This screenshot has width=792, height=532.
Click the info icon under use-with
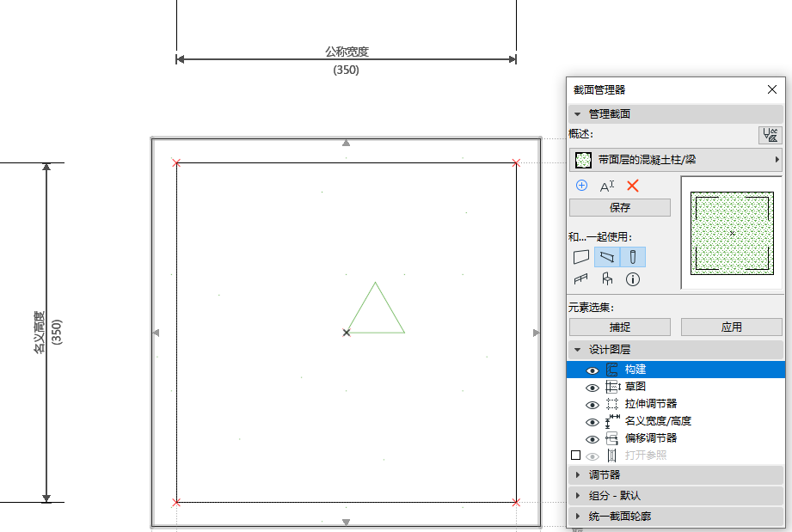pyautogui.click(x=632, y=279)
